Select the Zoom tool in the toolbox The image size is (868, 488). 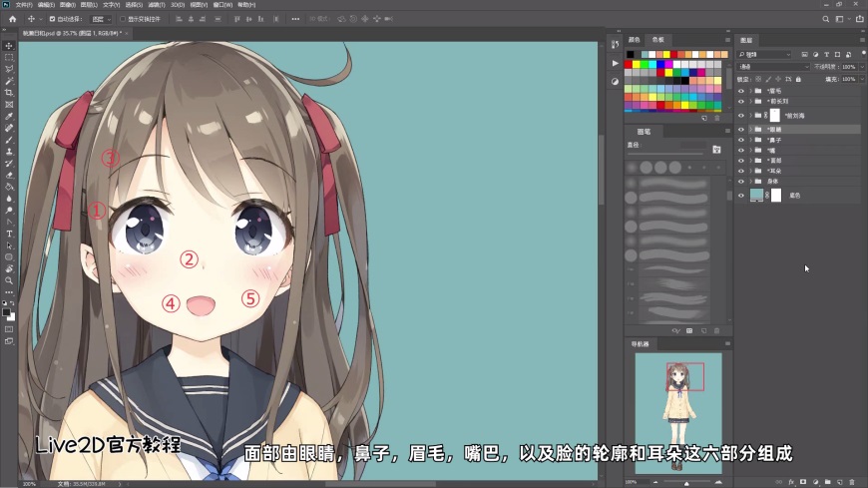point(9,280)
